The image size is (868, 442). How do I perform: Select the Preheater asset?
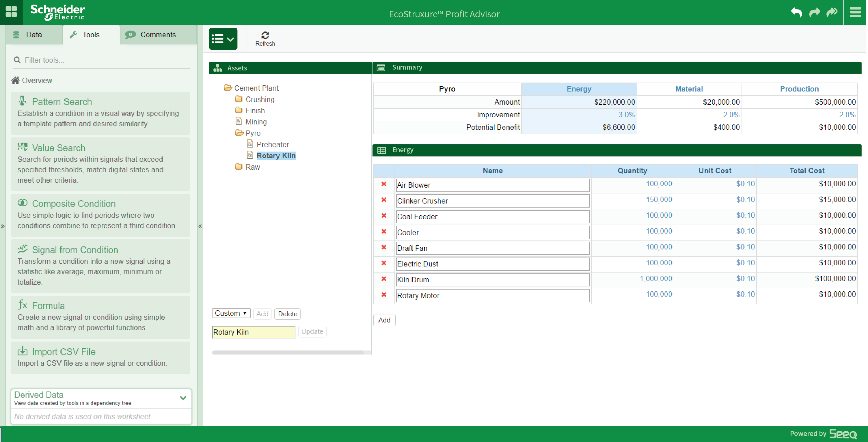(x=273, y=144)
